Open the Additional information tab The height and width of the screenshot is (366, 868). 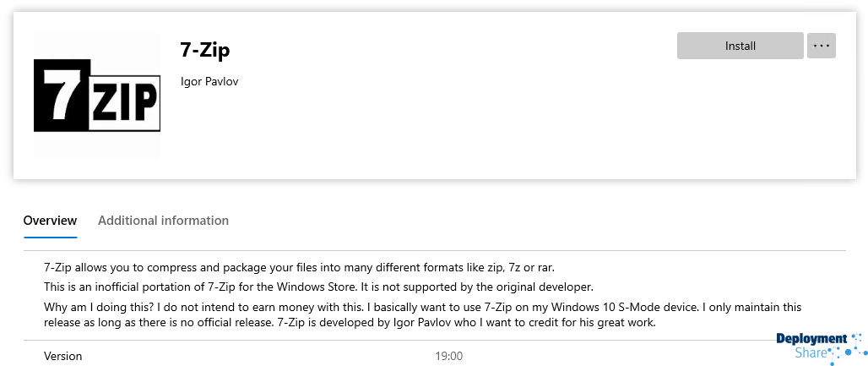(163, 221)
